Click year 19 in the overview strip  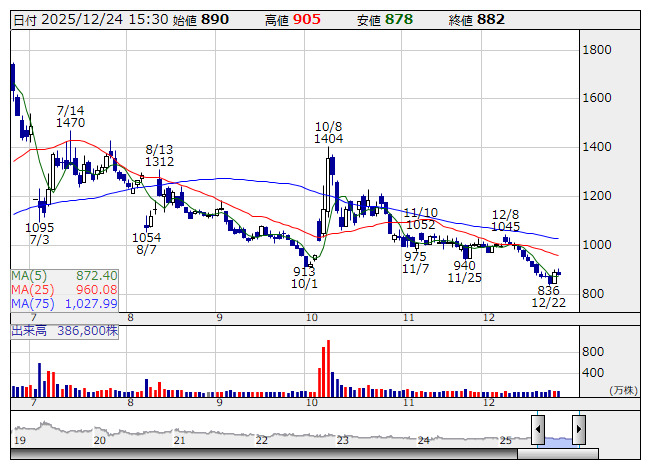pyautogui.click(x=20, y=440)
